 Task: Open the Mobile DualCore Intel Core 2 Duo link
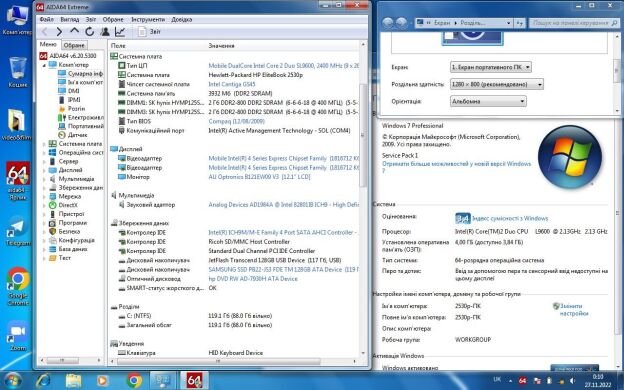coord(283,66)
